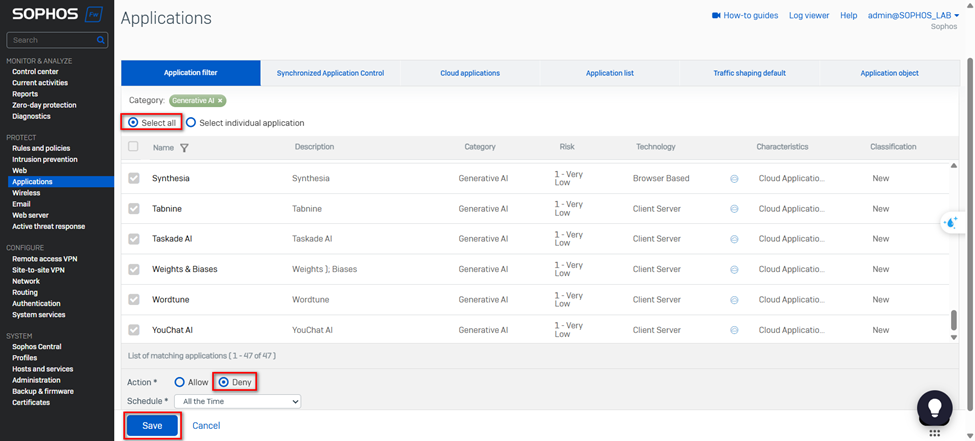Image resolution: width=975 pixels, height=441 pixels.
Task: Remove the Generative AI category tag
Action: tap(220, 101)
